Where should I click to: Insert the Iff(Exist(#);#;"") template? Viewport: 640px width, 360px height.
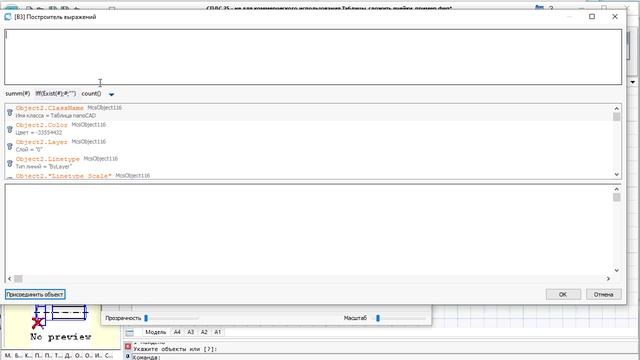56,93
